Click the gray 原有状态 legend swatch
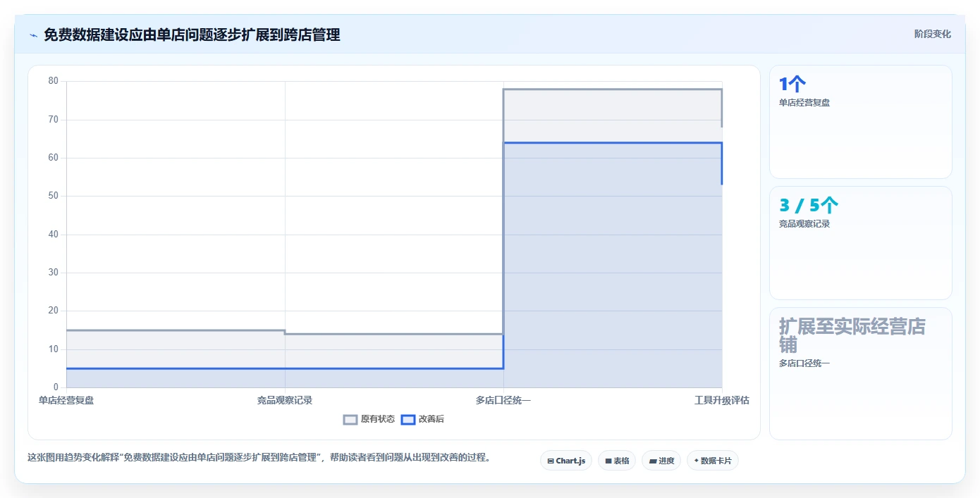Screen dimensions: 980x498 (350, 419)
